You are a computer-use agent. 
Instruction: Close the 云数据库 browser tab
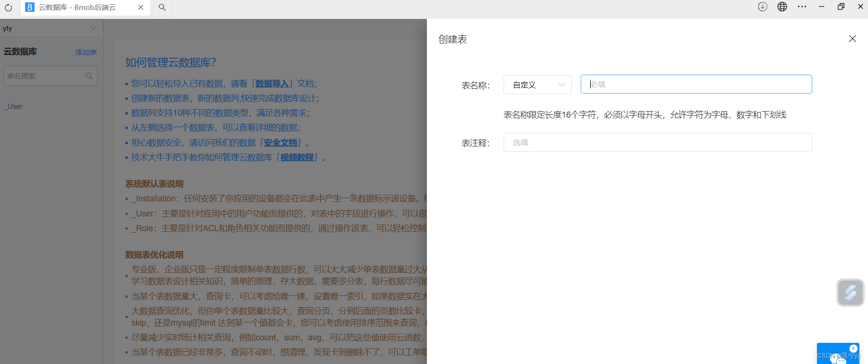pos(141,8)
